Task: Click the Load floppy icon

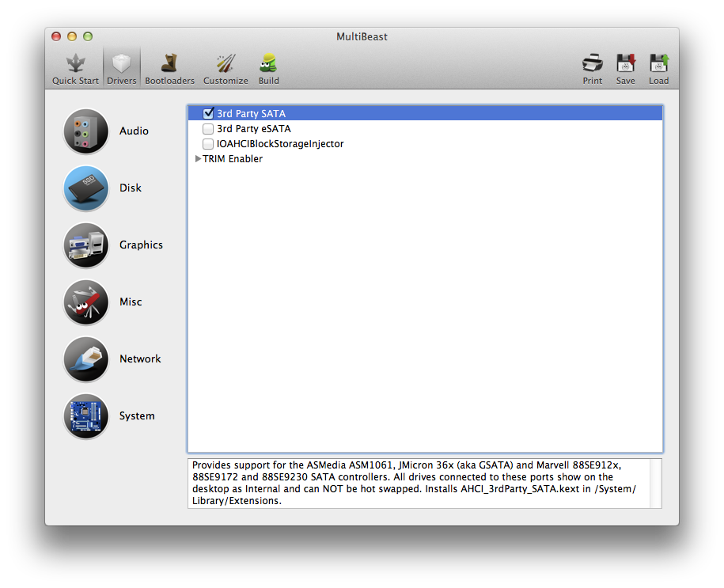Action: pyautogui.click(x=659, y=63)
